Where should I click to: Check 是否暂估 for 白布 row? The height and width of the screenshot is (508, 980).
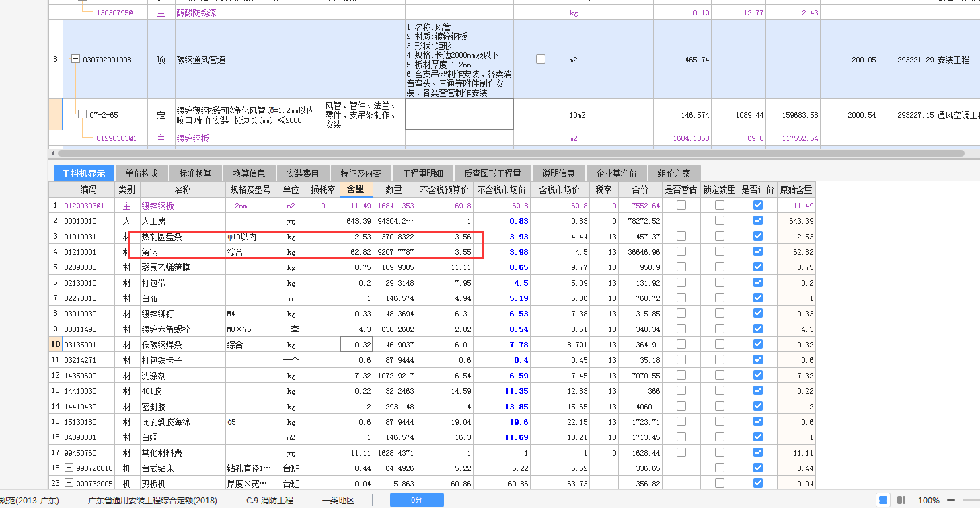(681, 298)
